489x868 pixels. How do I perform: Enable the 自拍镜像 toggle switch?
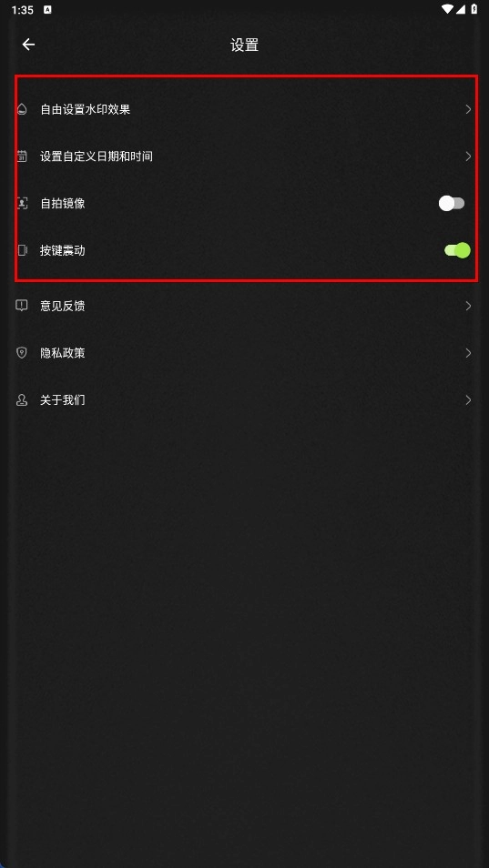click(x=452, y=203)
